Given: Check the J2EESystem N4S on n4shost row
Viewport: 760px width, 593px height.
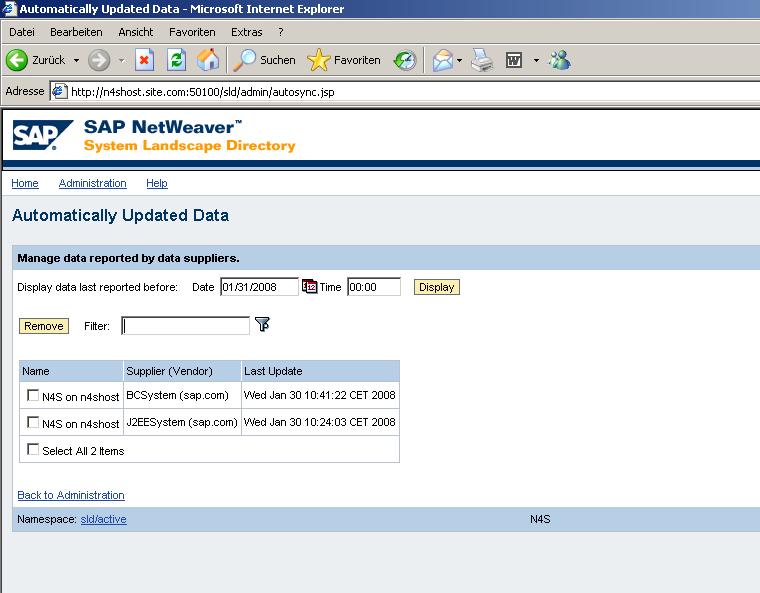Looking at the screenshot, I should [33, 423].
